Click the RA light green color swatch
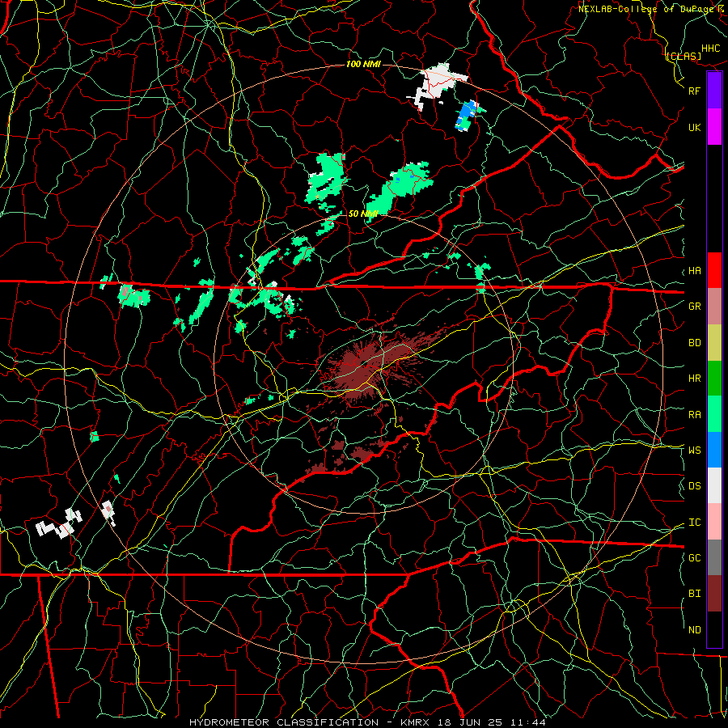 coord(714,414)
